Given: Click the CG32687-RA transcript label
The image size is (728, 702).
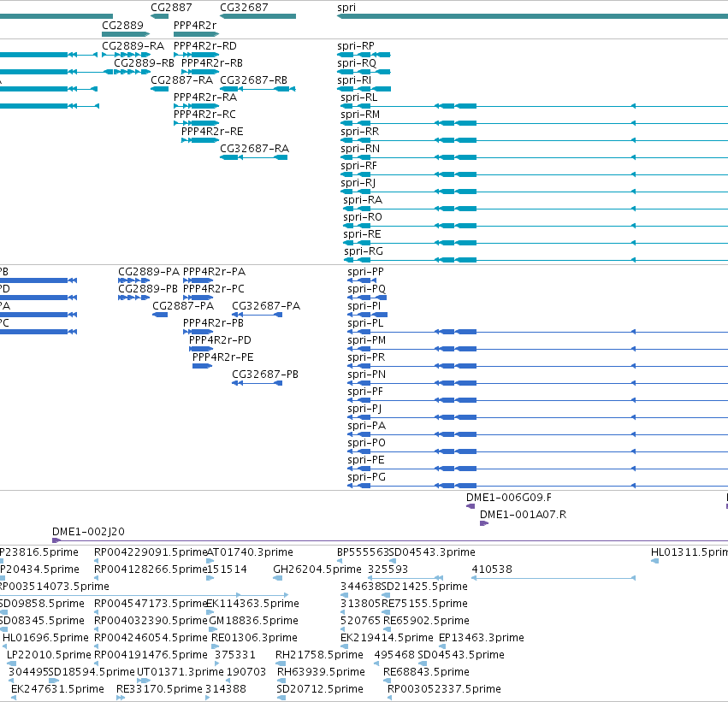Looking at the screenshot, I should [254, 149].
